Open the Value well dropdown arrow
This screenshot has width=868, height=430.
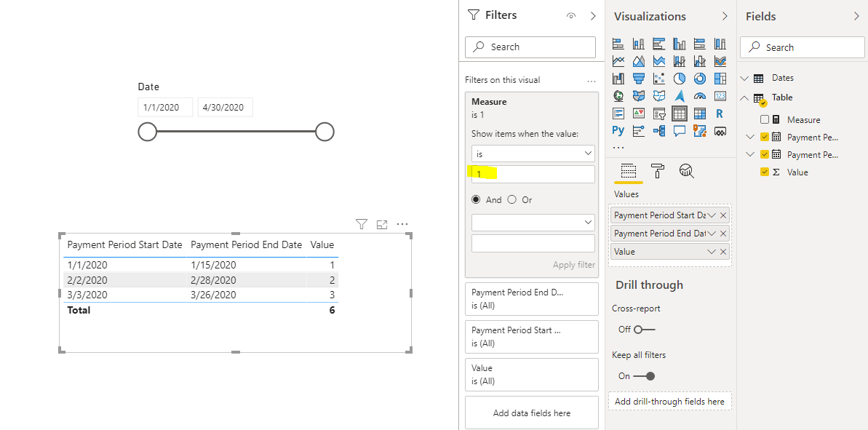[x=712, y=252]
